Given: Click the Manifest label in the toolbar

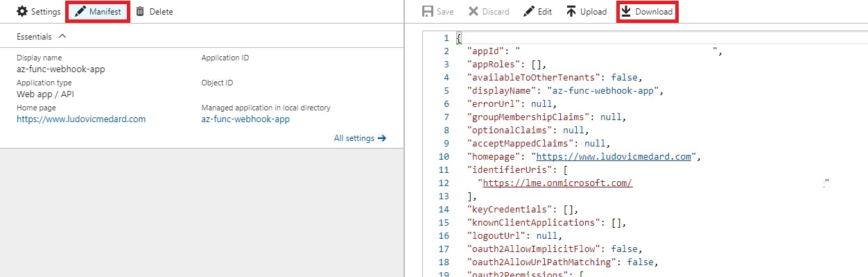Looking at the screenshot, I should point(105,12).
